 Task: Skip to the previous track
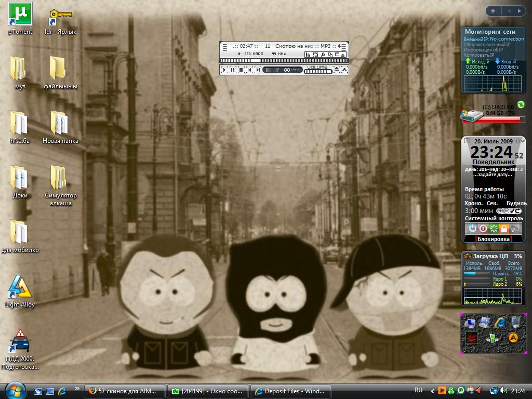coord(249,70)
